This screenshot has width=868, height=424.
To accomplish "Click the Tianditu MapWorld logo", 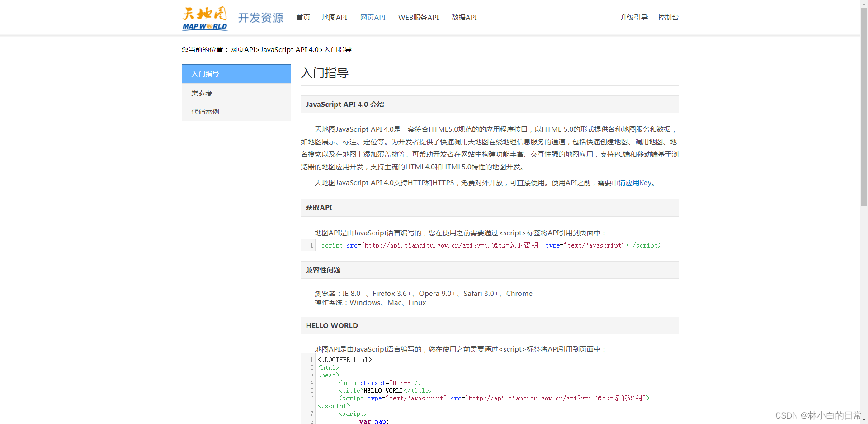I will point(204,18).
